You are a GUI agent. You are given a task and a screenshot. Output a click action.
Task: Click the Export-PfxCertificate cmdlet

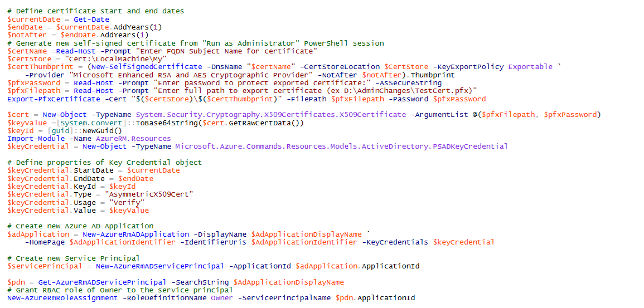tap(46, 99)
